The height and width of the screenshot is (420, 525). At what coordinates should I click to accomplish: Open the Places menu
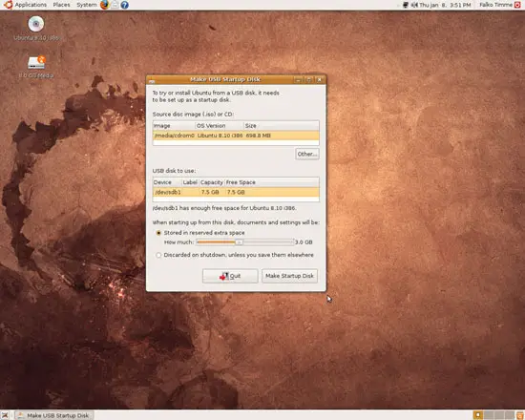tap(62, 5)
